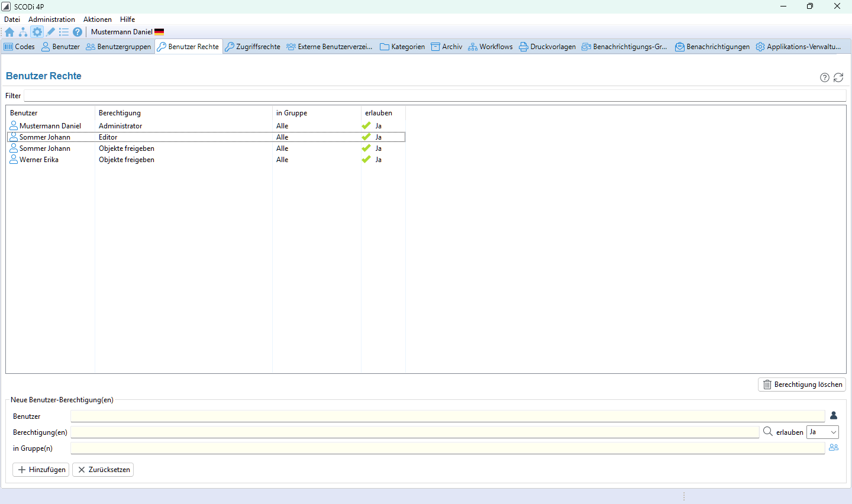Click the Zurücksetzen button
This screenshot has height=504, width=852.
[x=103, y=470]
